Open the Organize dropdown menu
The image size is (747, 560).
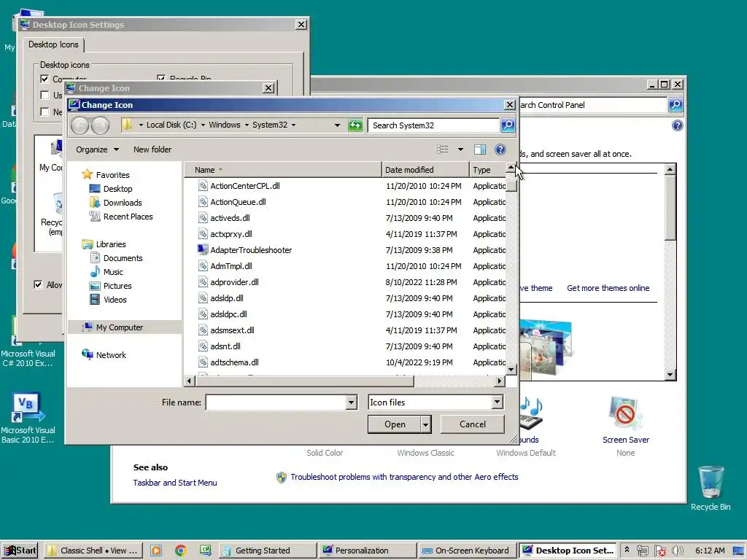97,149
